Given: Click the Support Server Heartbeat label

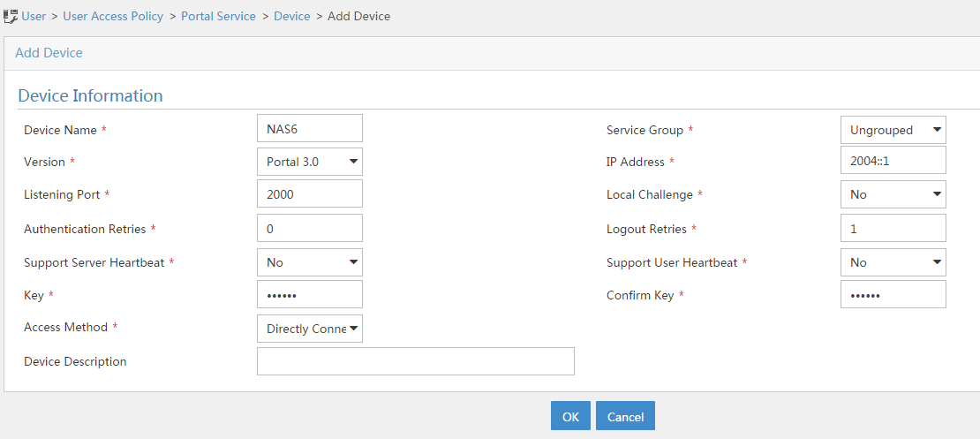Looking at the screenshot, I should (x=94, y=262).
